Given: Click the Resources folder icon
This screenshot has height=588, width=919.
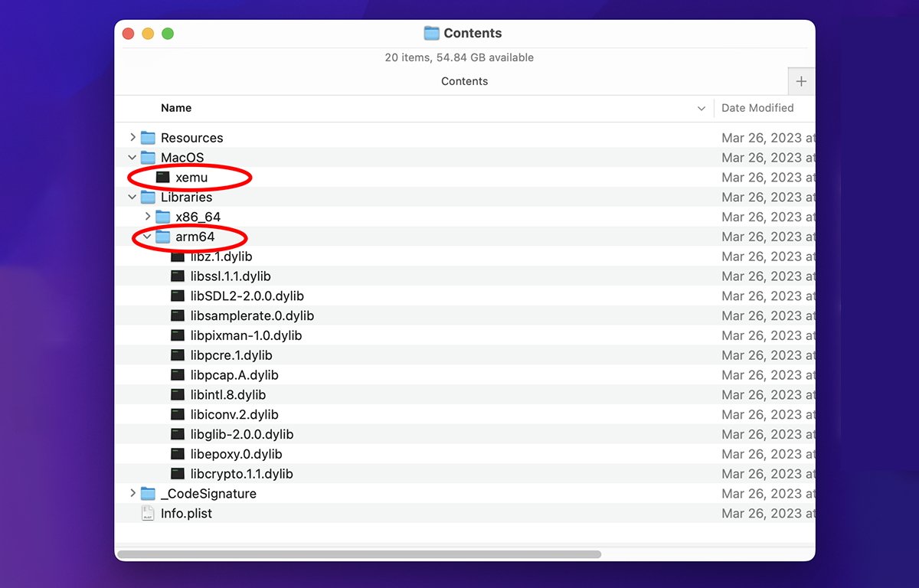Looking at the screenshot, I should [x=148, y=138].
